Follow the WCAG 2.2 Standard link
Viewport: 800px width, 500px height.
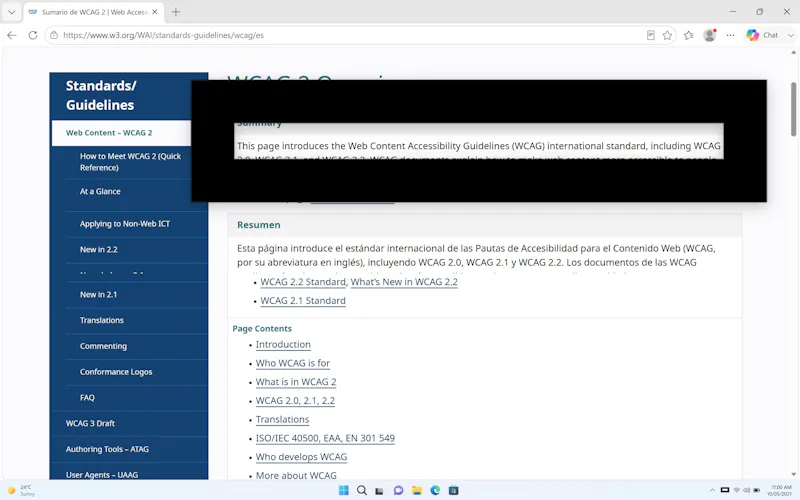[x=303, y=282]
